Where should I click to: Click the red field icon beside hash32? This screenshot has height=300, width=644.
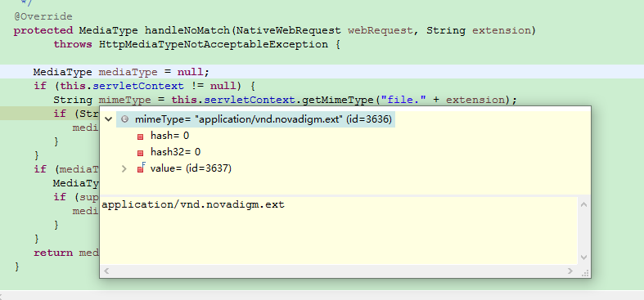point(141,153)
